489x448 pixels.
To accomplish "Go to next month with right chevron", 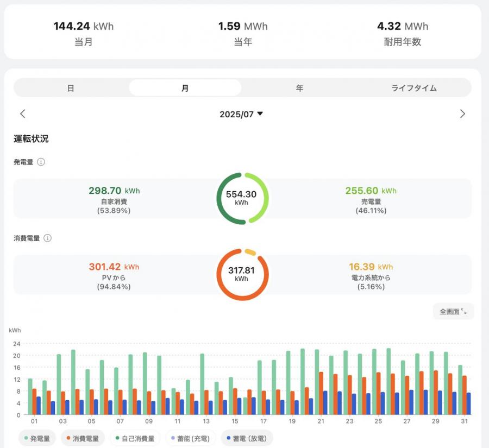I will (x=462, y=114).
